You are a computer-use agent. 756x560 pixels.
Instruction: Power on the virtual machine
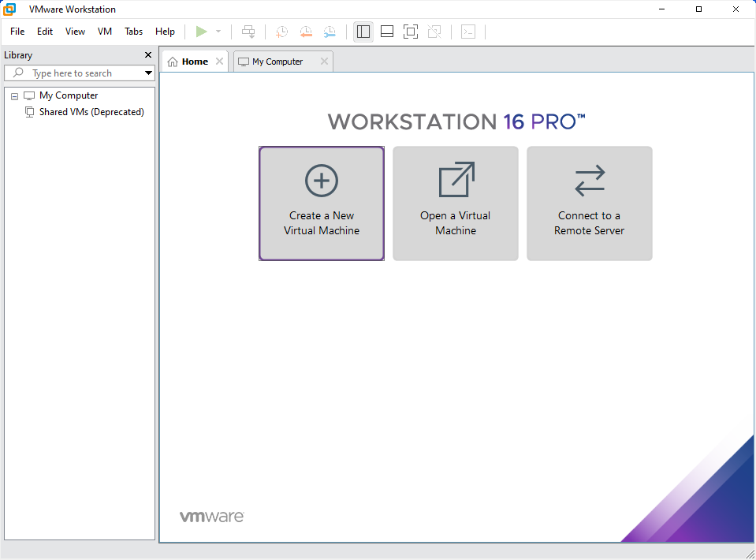202,32
